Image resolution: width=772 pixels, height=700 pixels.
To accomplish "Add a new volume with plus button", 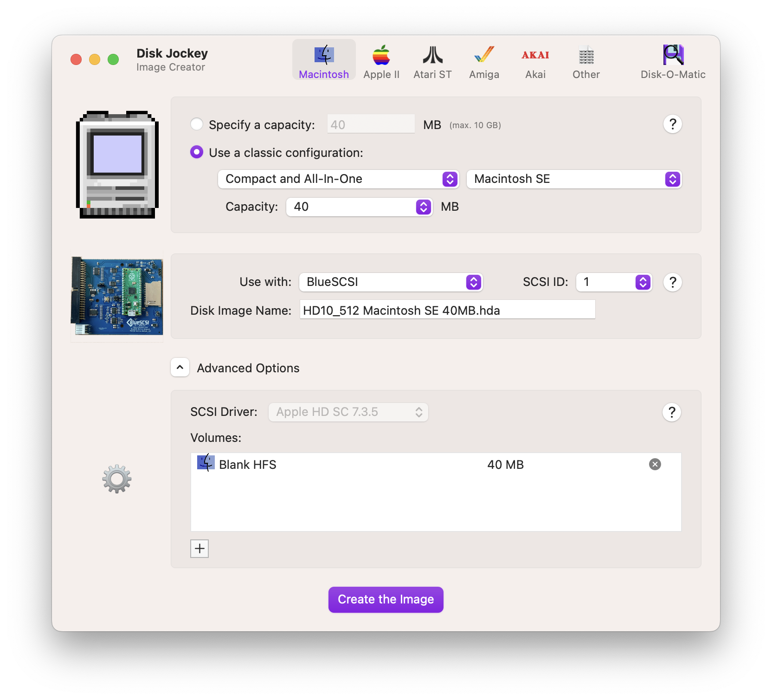I will point(199,548).
